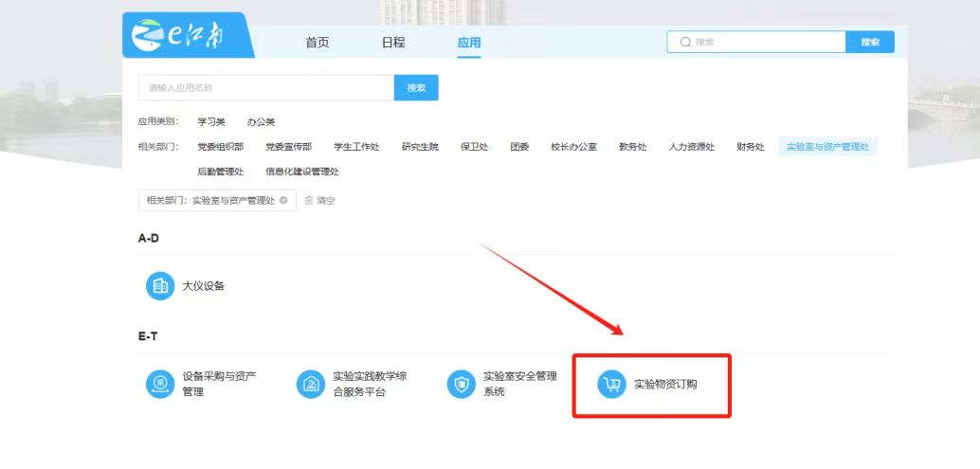
Task: Filter by 信息化建设管理处 department
Action: [x=302, y=171]
